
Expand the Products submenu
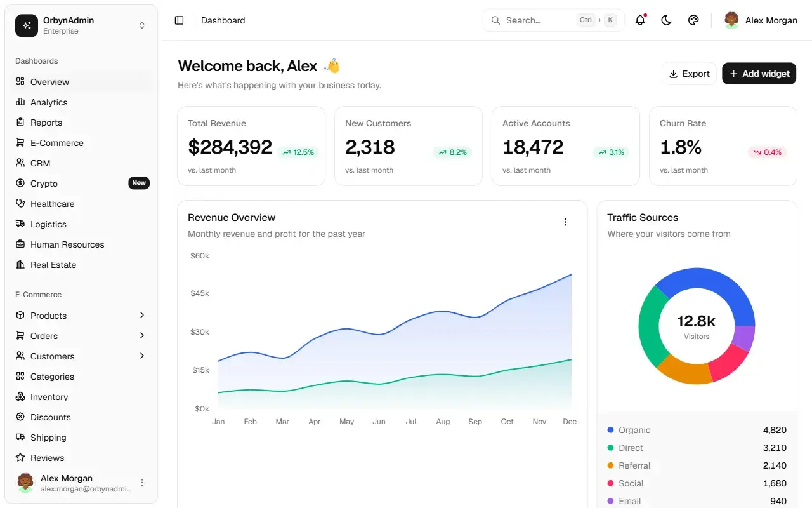[x=142, y=316]
